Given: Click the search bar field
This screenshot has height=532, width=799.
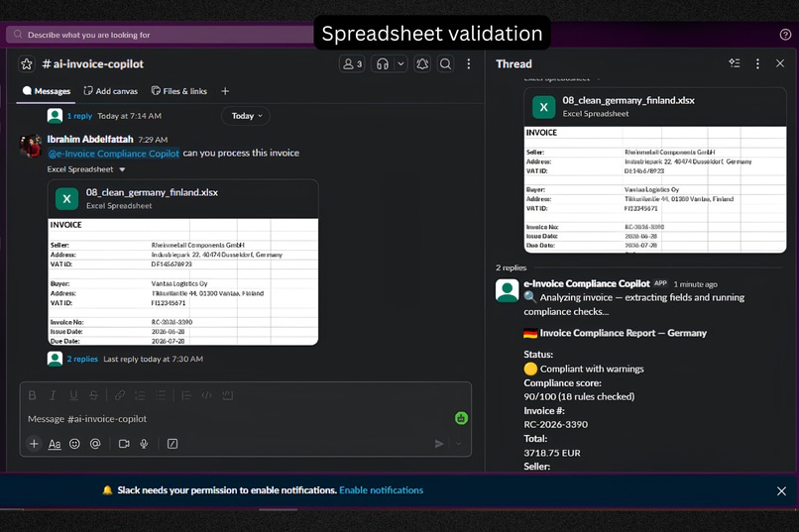Looking at the screenshot, I should 161,35.
